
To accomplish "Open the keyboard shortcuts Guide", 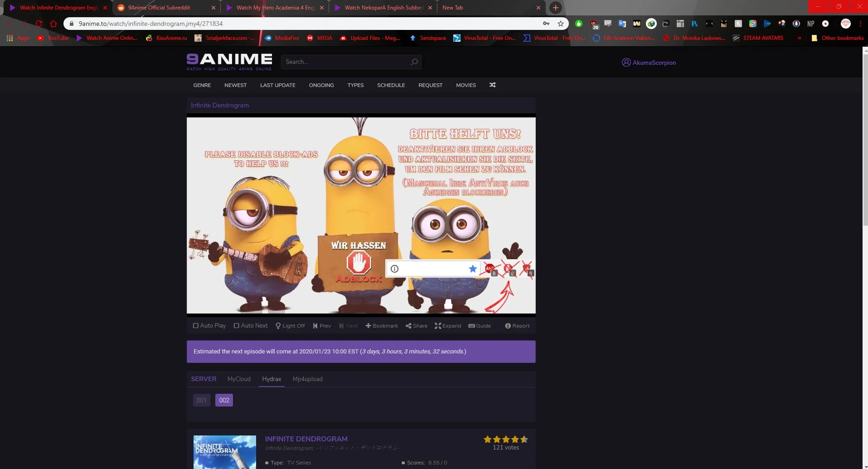I will coord(479,326).
